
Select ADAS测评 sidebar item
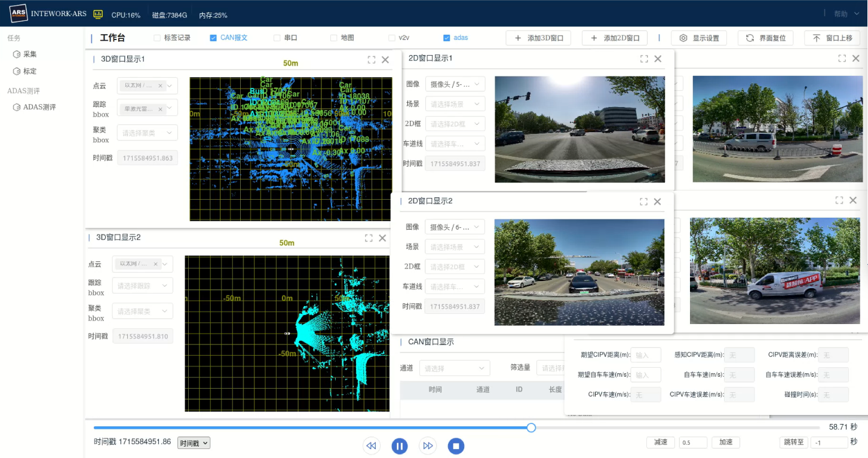tap(39, 108)
